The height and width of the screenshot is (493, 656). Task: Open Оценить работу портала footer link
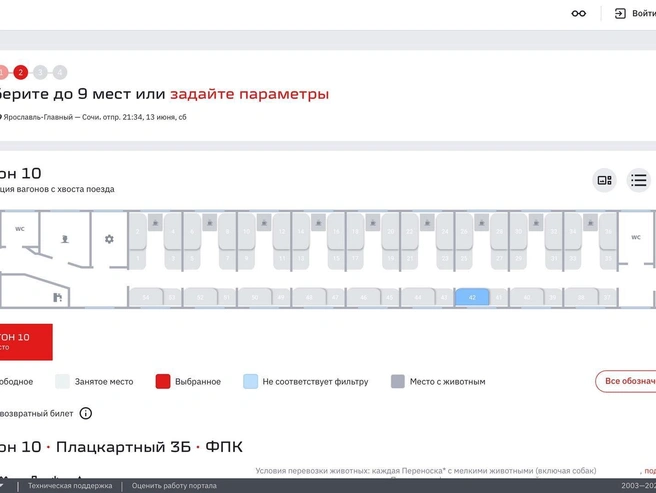point(174,486)
